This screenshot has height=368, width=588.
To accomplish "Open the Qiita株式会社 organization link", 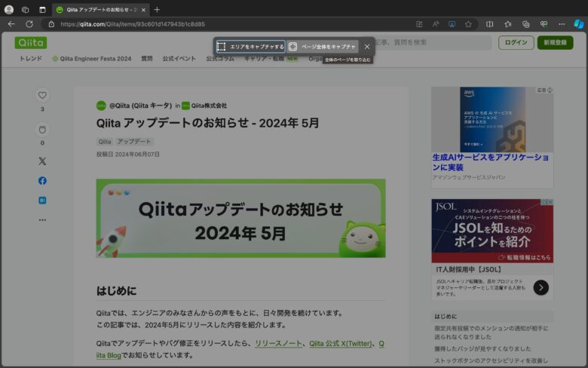I will 209,106.
